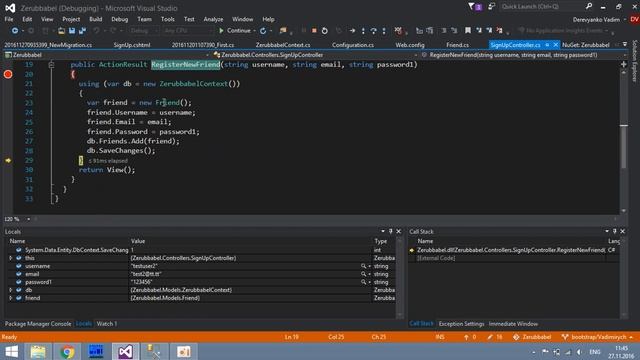Stop debugging with the red square icon
This screenshot has width=640, height=360.
[314, 31]
